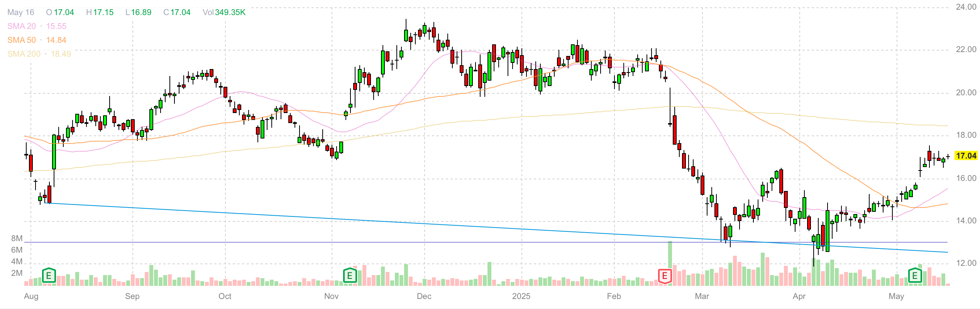
Task: Click the 24.00 price axis label
Action: coord(966,7)
